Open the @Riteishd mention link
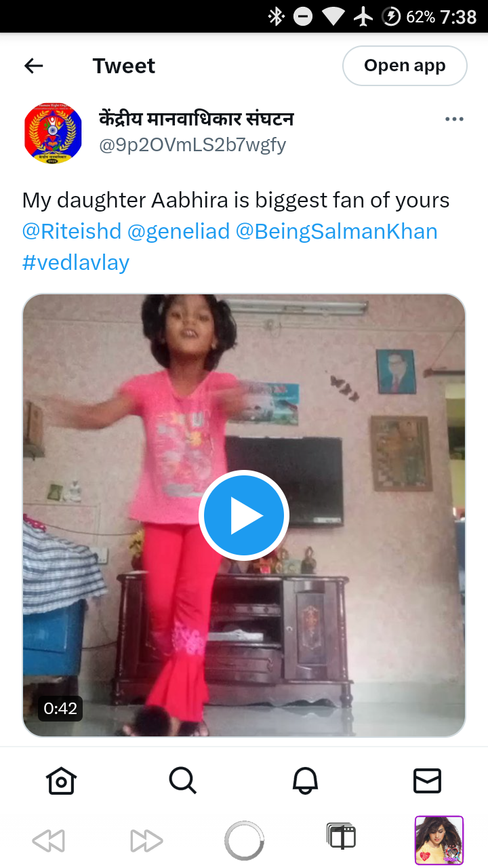Screen dimensions: 488x868 coord(71,231)
